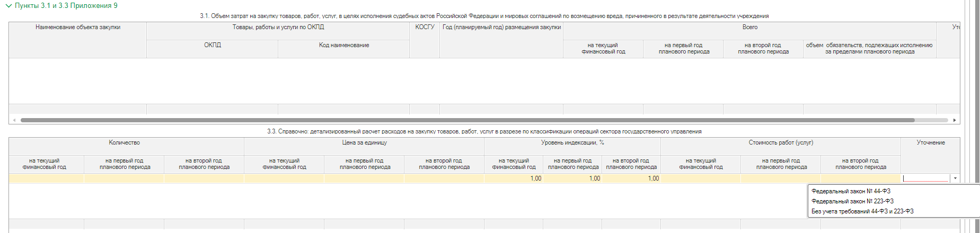Click the Код наименование column header

coord(344,46)
